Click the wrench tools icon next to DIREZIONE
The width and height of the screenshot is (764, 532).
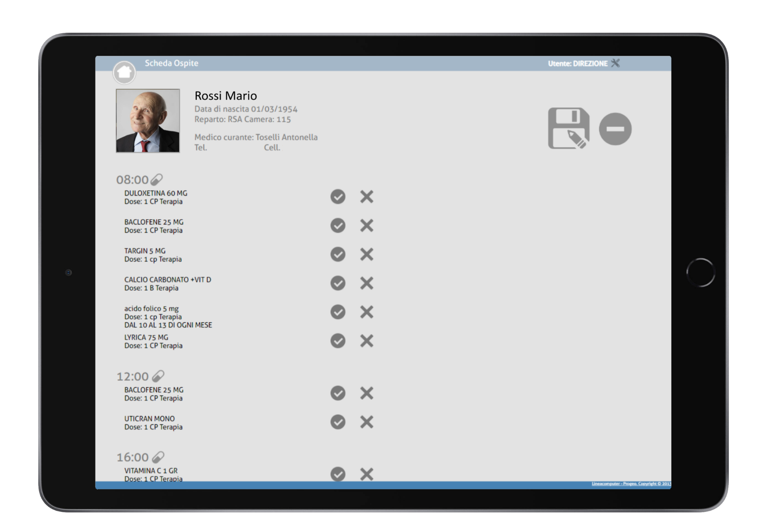pyautogui.click(x=615, y=63)
